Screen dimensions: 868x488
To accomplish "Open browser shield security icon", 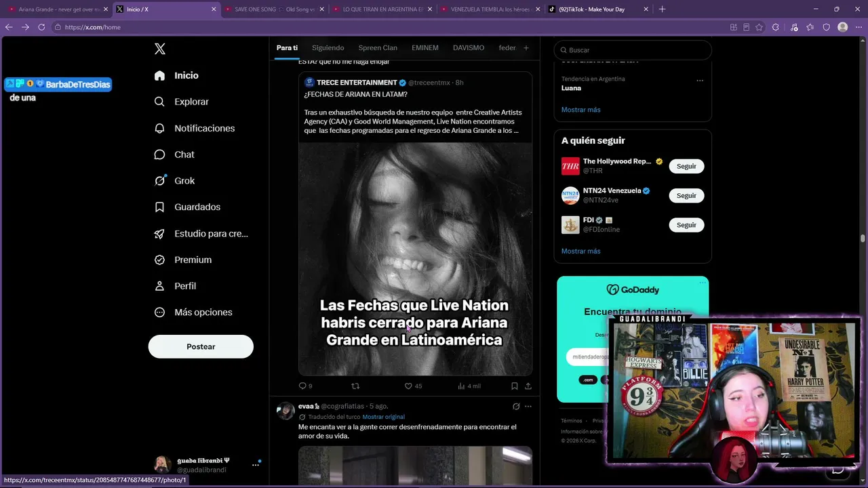I will (x=827, y=27).
